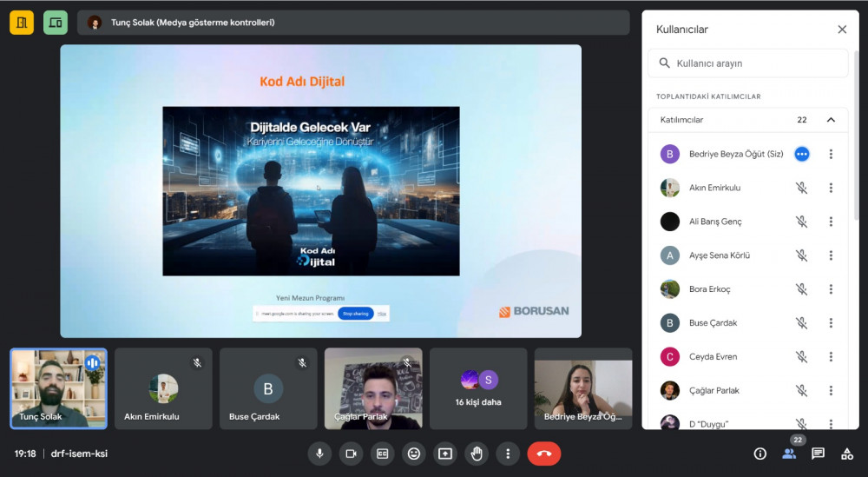The width and height of the screenshot is (868, 477).
Task: Select Ali Barış Genç in participant list
Action: point(715,222)
